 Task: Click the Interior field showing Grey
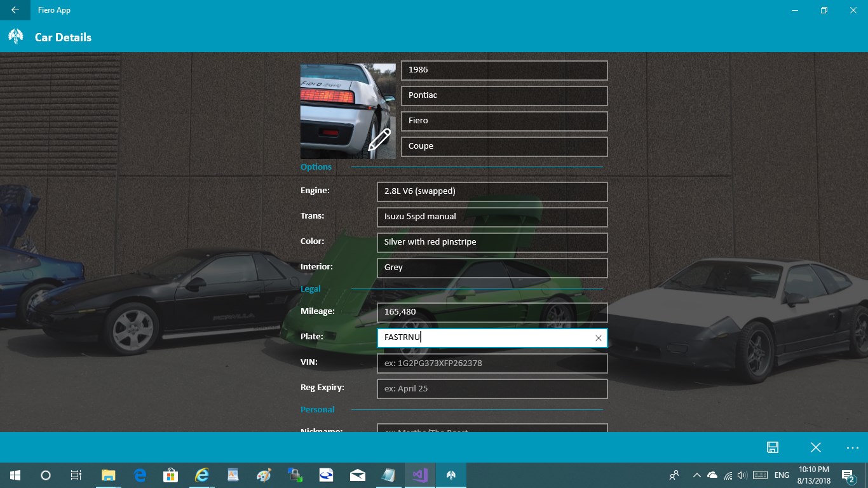[492, 268]
